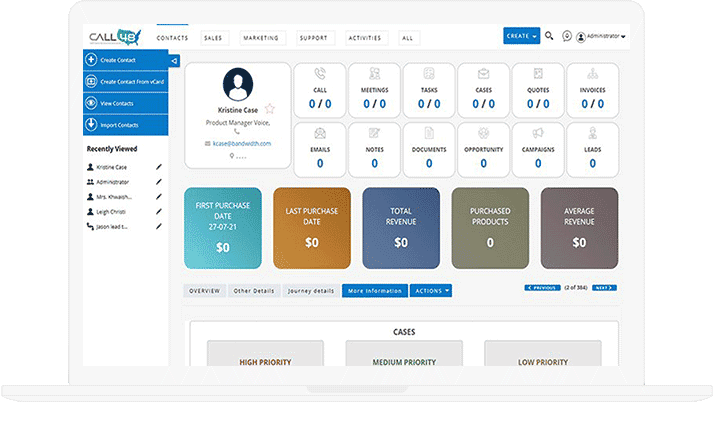The height and width of the screenshot is (430, 715).
Task: Click the Emails envelope icon tile
Action: pos(320,132)
